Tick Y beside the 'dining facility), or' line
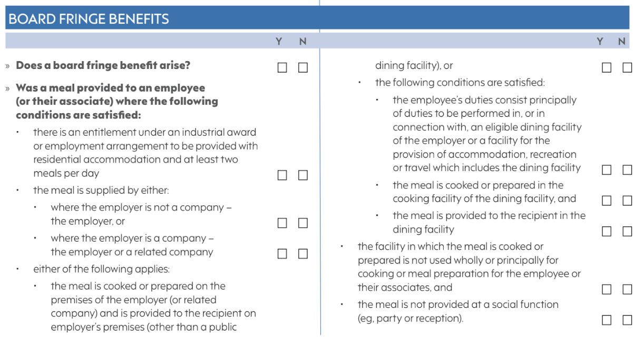Viewport: 644px width, 340px height. [x=607, y=68]
